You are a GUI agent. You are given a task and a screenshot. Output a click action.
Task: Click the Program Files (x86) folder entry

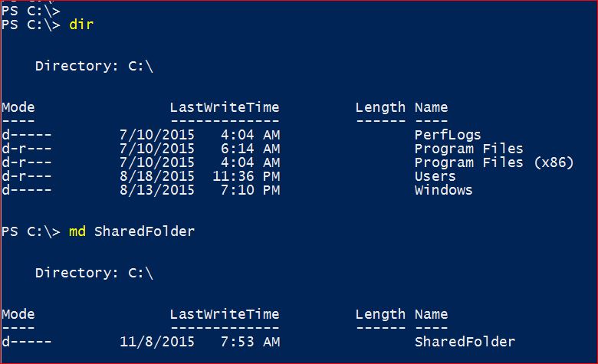(494, 162)
